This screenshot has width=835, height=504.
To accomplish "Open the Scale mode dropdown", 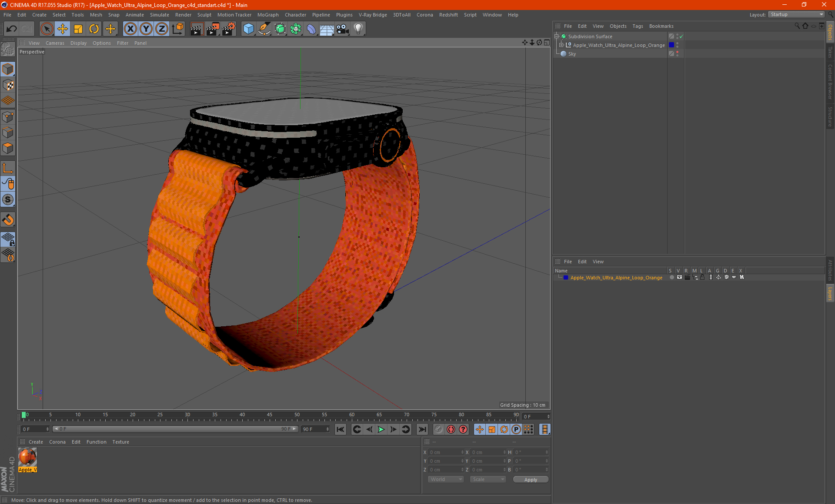I will click(488, 479).
